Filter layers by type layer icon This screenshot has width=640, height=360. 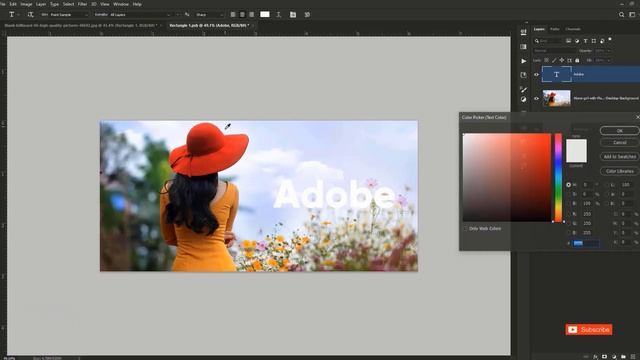tap(585, 41)
